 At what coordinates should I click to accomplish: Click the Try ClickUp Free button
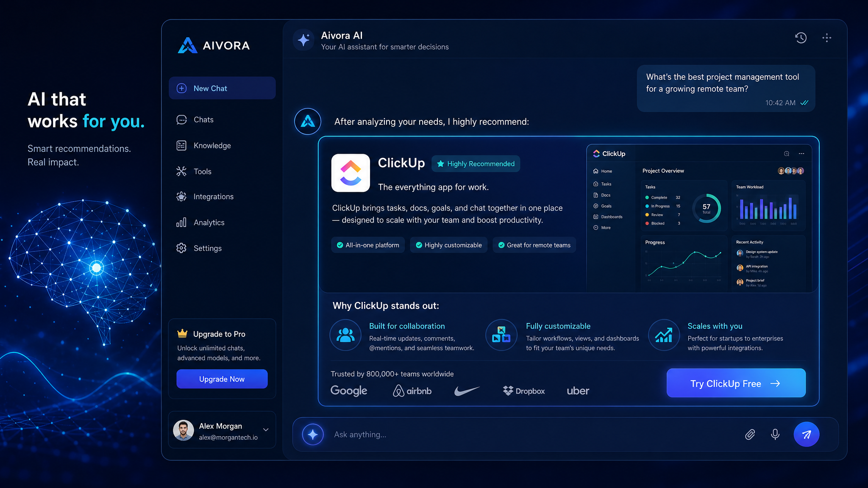pos(736,383)
